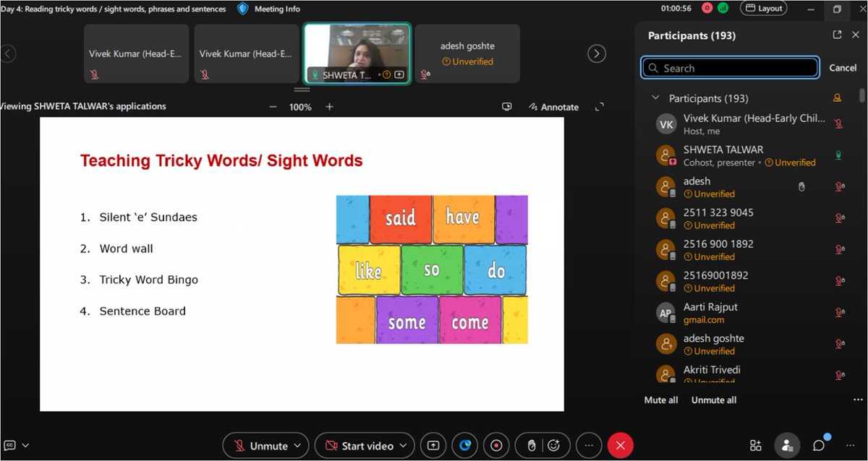Raise hand using toolbar icon
The width and height of the screenshot is (868, 461).
click(532, 446)
